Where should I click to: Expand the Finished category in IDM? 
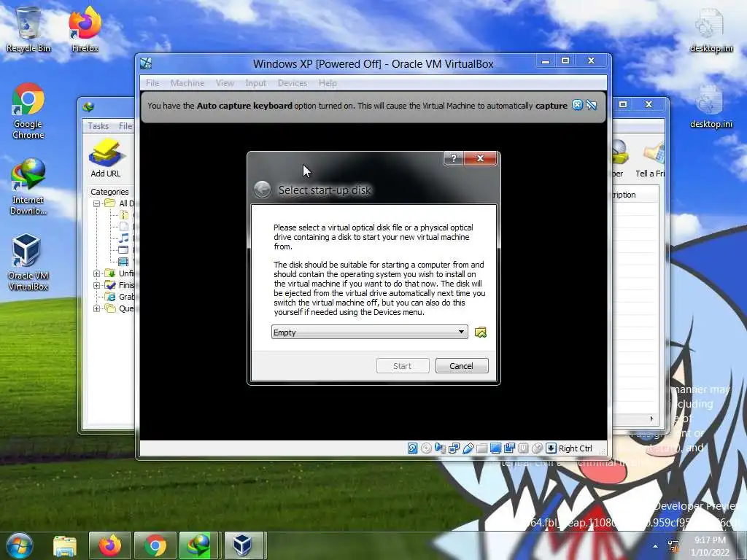click(x=97, y=285)
